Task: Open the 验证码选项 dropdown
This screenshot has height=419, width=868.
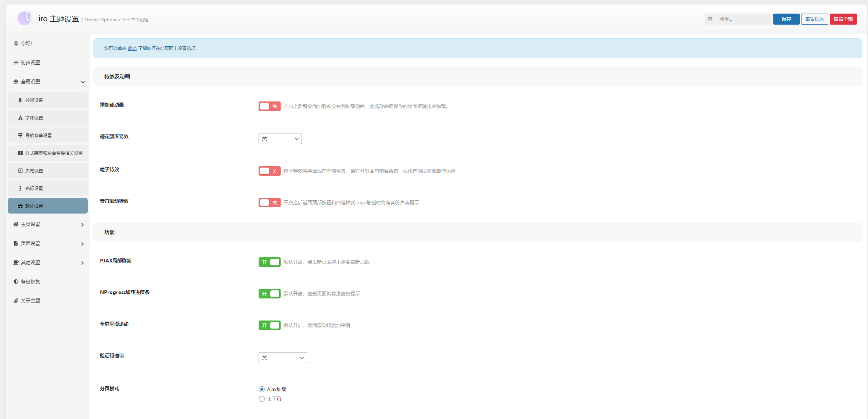Action: [x=282, y=358]
